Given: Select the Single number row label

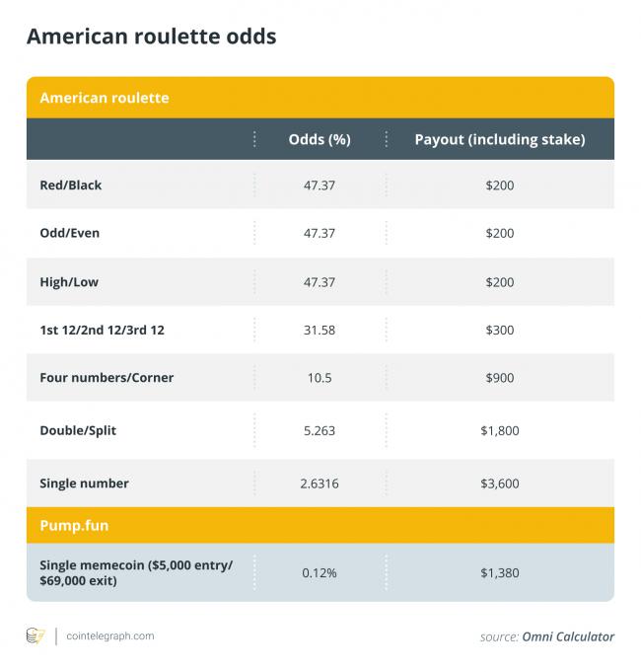Looking at the screenshot, I should 84,484.
